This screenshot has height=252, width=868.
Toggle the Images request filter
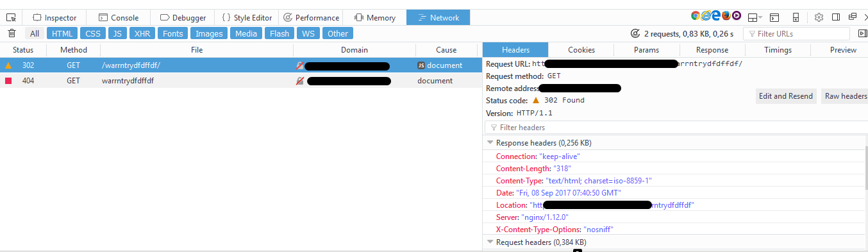pos(209,33)
